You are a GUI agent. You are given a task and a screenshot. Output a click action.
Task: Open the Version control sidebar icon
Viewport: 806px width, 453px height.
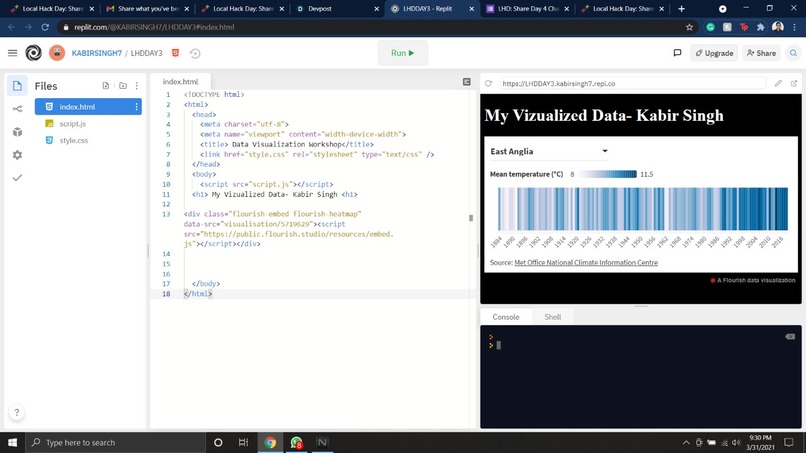point(17,108)
